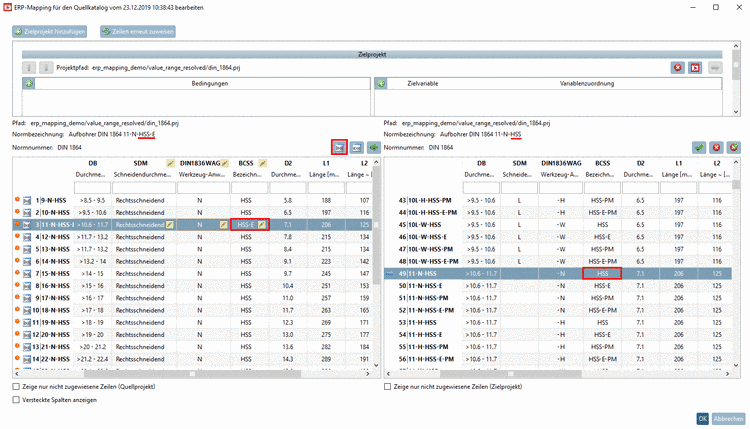Click pencil edit icon in BCSS column header
750x429 pixels.
point(264,162)
